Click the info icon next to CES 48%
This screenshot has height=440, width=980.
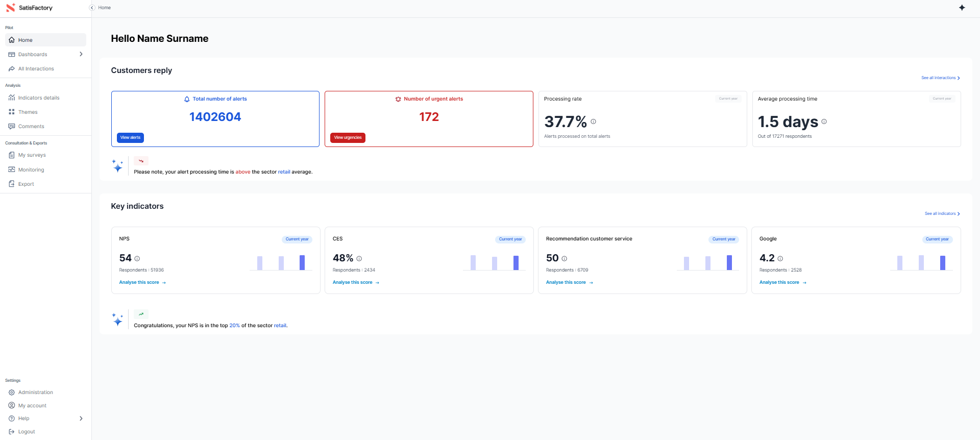click(359, 259)
